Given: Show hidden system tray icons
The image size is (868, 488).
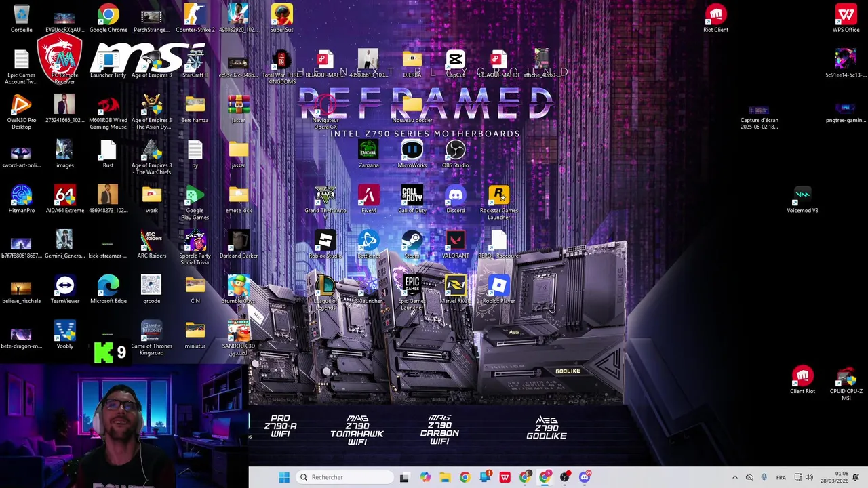Looking at the screenshot, I should click(734, 477).
